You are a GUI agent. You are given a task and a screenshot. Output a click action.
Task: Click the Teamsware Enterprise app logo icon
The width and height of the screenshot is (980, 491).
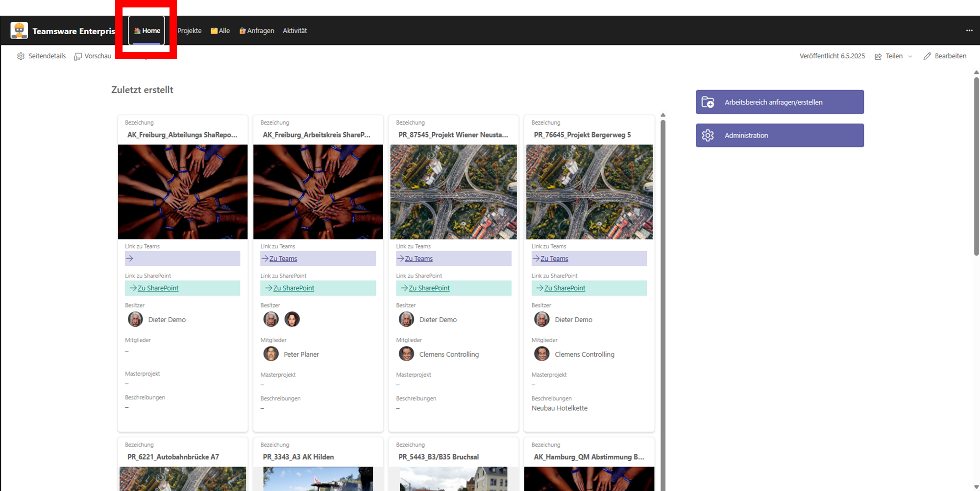pyautogui.click(x=19, y=30)
